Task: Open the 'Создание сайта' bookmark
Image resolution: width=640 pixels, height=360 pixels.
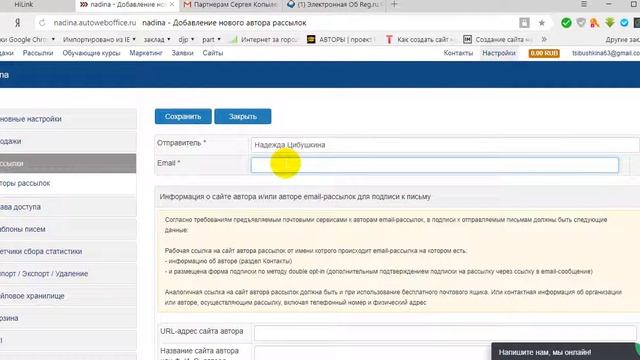Action: pos(498,40)
